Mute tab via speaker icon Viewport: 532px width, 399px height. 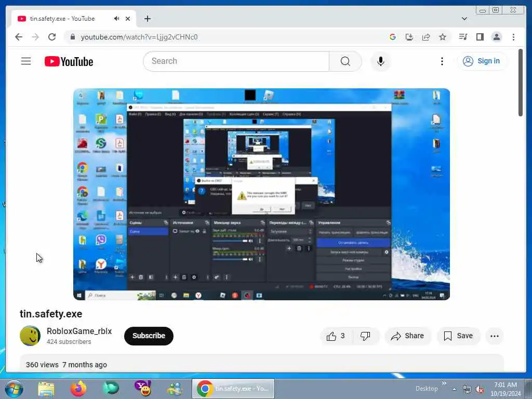[x=117, y=19]
